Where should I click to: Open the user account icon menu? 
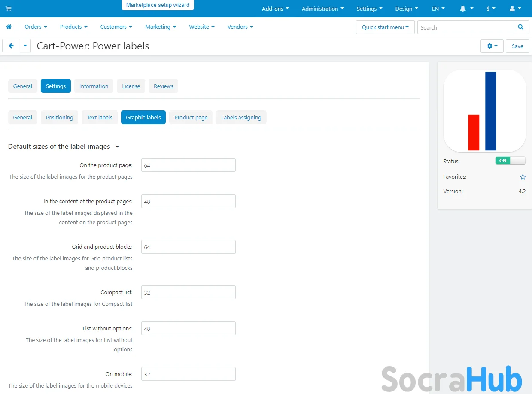tap(515, 9)
